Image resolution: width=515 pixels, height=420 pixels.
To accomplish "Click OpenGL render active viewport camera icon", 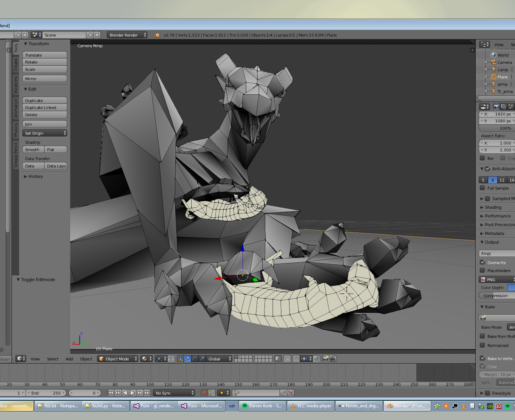I will 325,359.
